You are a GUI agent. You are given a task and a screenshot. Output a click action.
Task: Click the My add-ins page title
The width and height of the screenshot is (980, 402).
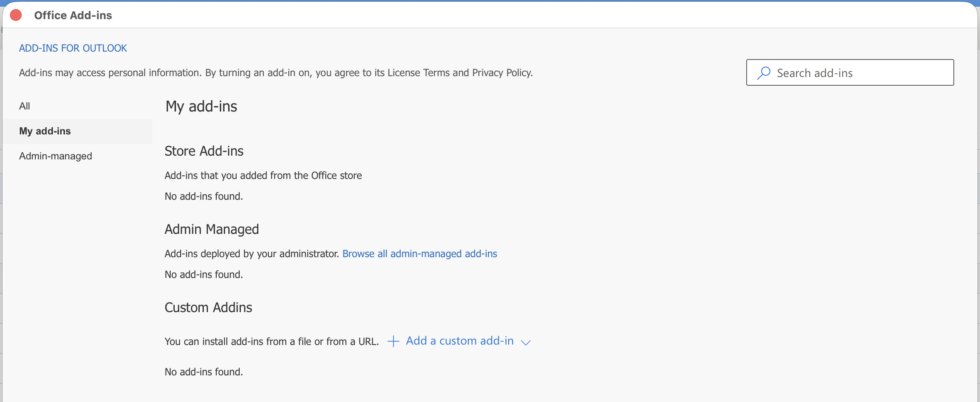(x=201, y=107)
